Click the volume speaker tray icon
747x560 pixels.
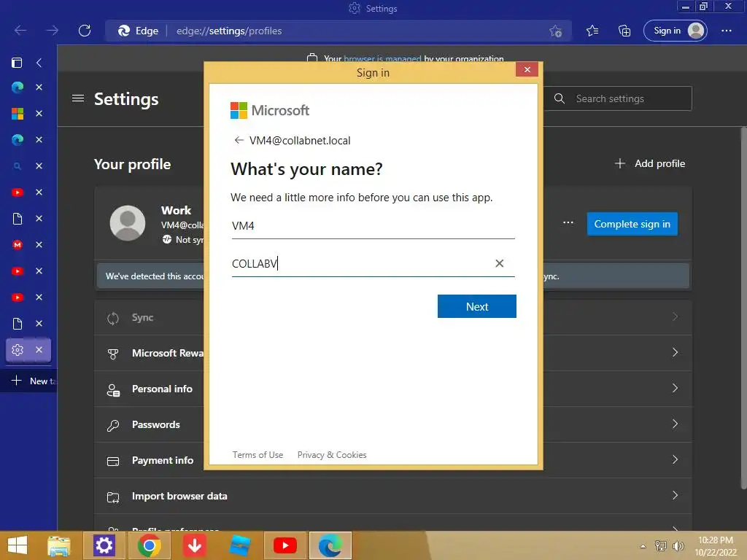[x=678, y=545]
